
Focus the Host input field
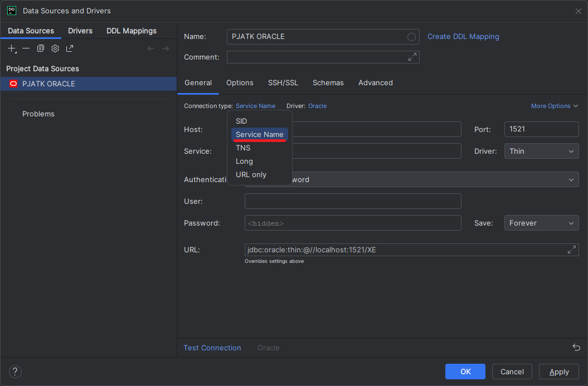(x=377, y=129)
